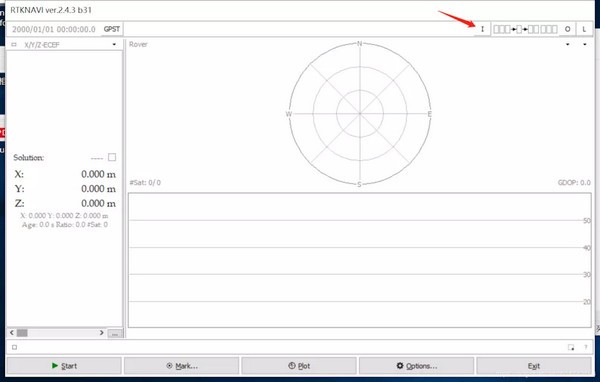Click the Mark... button
Screen dimensions: 600x382
pyautogui.click(x=182, y=366)
